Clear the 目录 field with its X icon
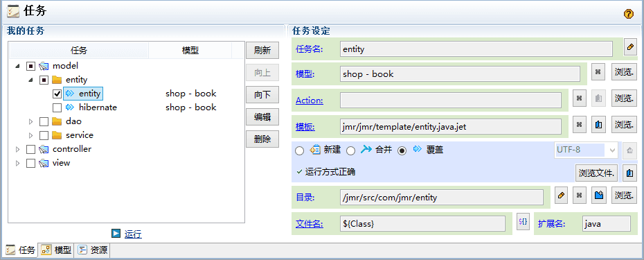This screenshot has height=260, width=644. coord(579,196)
